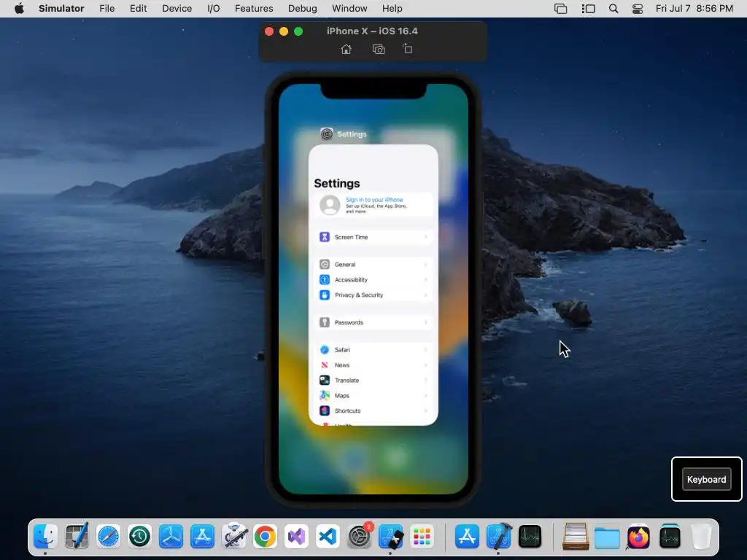Open Translate settings row

click(x=373, y=381)
